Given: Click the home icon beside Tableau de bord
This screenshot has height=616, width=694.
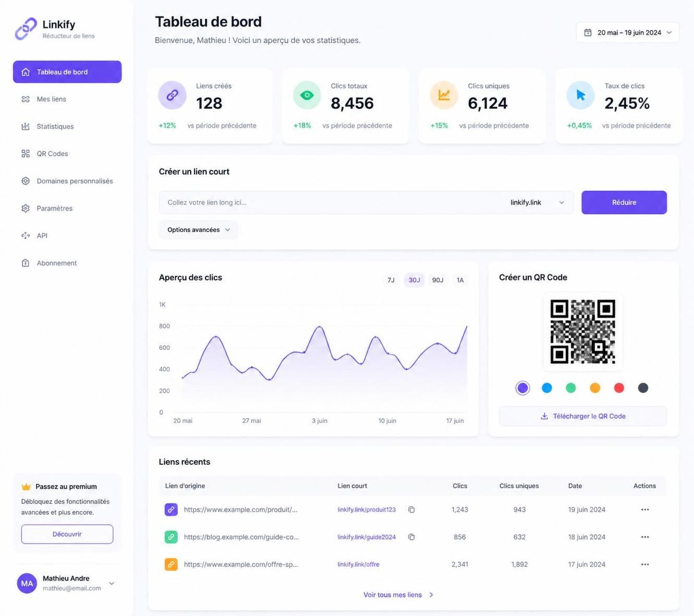Looking at the screenshot, I should coord(26,72).
